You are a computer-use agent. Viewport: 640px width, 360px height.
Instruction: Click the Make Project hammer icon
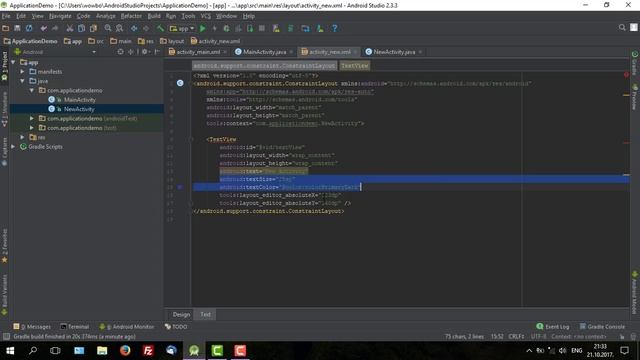click(x=160, y=28)
